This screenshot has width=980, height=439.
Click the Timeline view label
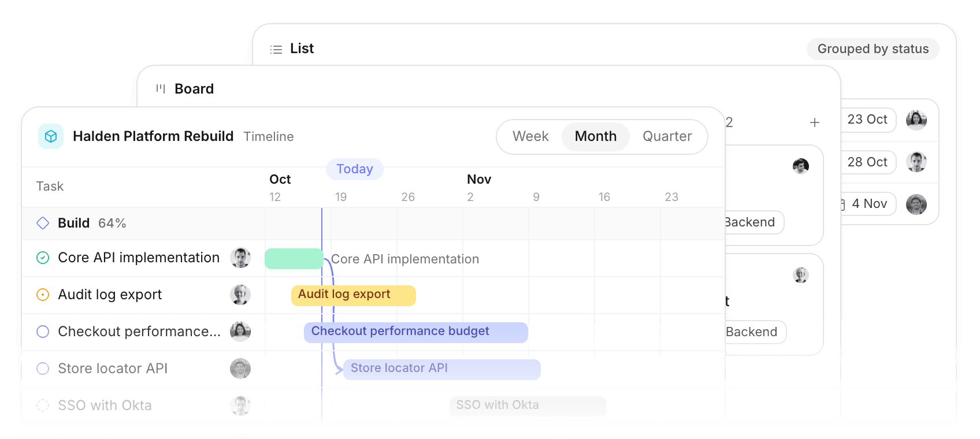pyautogui.click(x=269, y=136)
